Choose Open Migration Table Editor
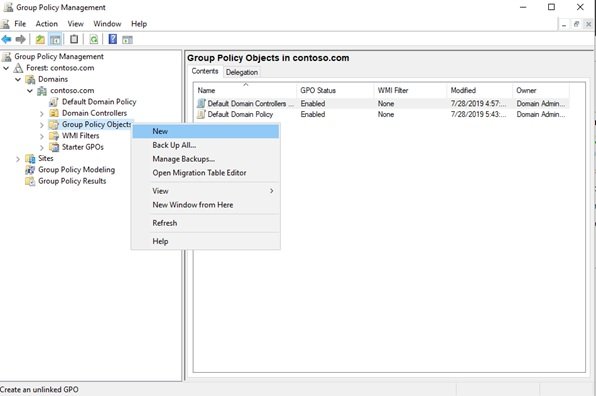596x396 pixels. (x=206, y=173)
